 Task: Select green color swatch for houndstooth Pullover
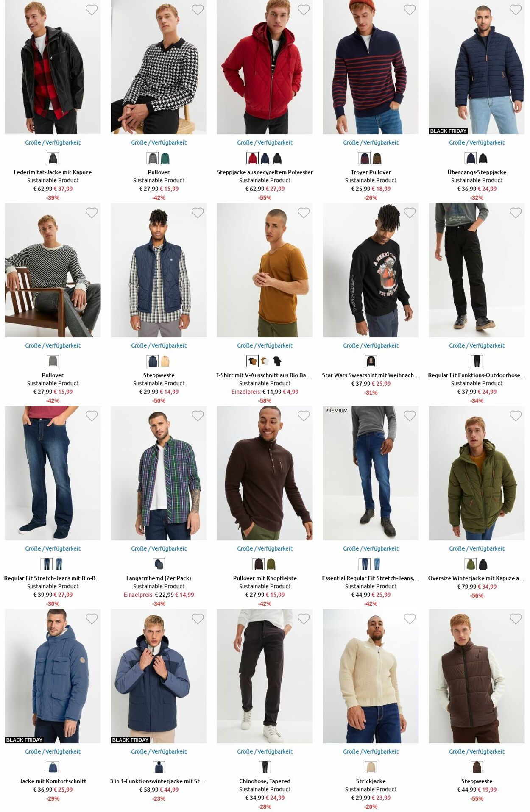click(x=165, y=158)
